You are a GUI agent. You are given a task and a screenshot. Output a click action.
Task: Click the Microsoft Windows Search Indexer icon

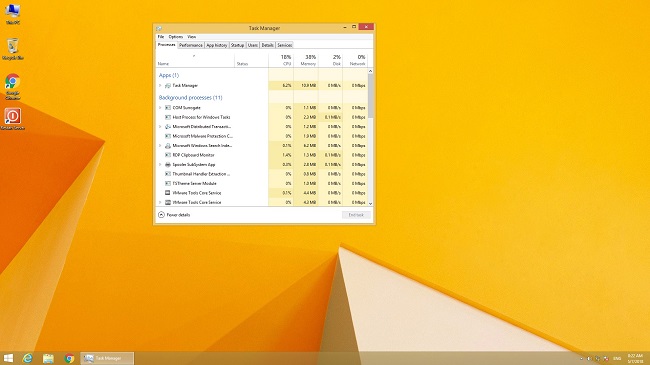point(167,146)
